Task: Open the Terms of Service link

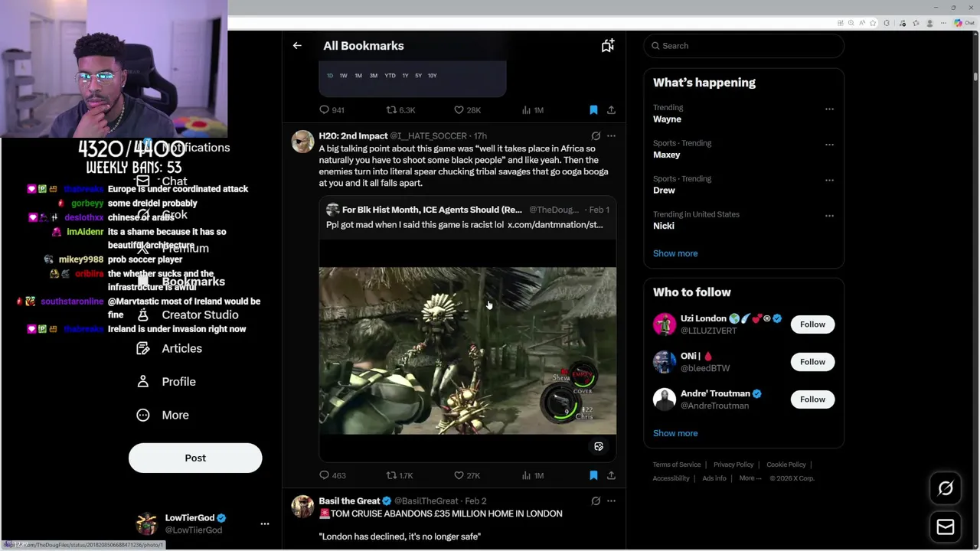Action: pyautogui.click(x=677, y=465)
